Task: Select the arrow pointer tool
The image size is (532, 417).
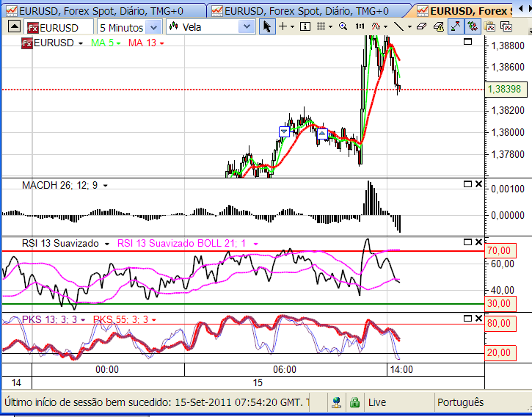Action: pos(267,26)
